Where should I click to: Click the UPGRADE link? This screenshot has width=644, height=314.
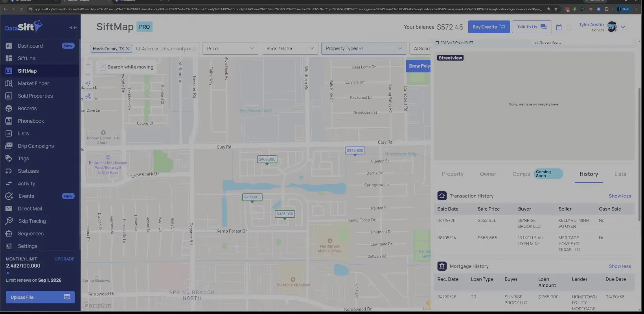[64, 259]
